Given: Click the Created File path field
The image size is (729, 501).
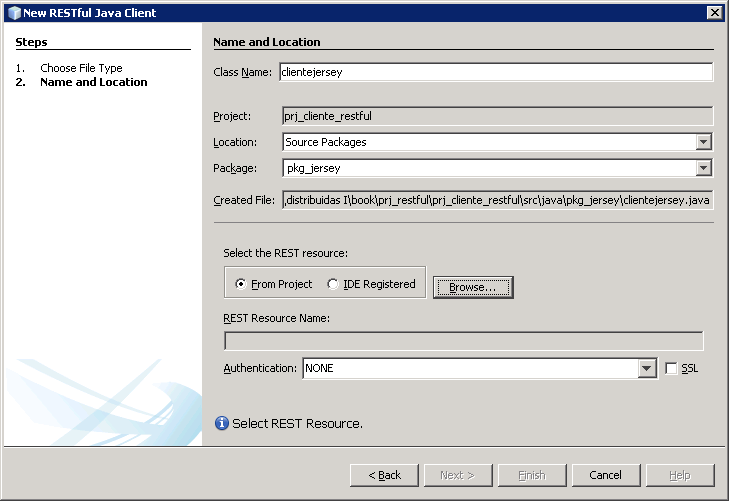Looking at the screenshot, I should [497, 200].
